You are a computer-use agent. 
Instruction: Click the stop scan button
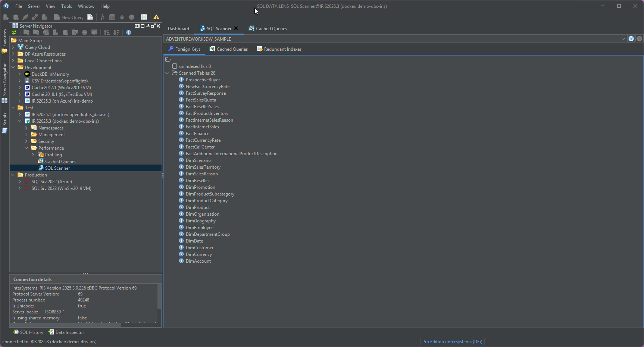[639, 39]
